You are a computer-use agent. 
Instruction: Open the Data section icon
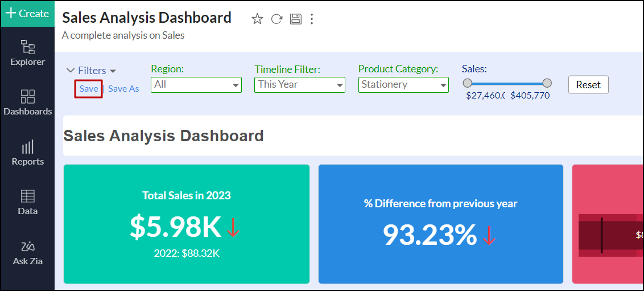click(27, 202)
